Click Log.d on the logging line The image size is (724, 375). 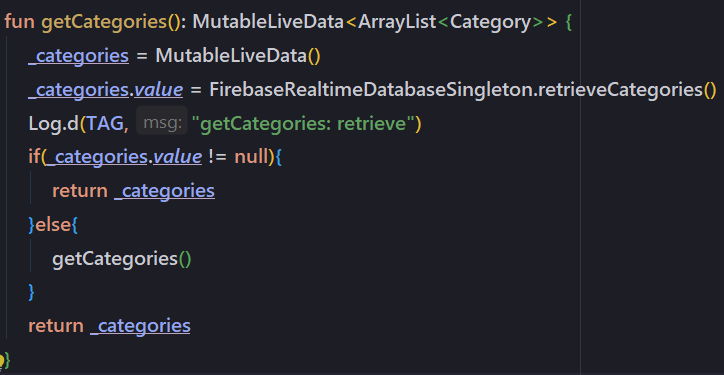(54, 123)
